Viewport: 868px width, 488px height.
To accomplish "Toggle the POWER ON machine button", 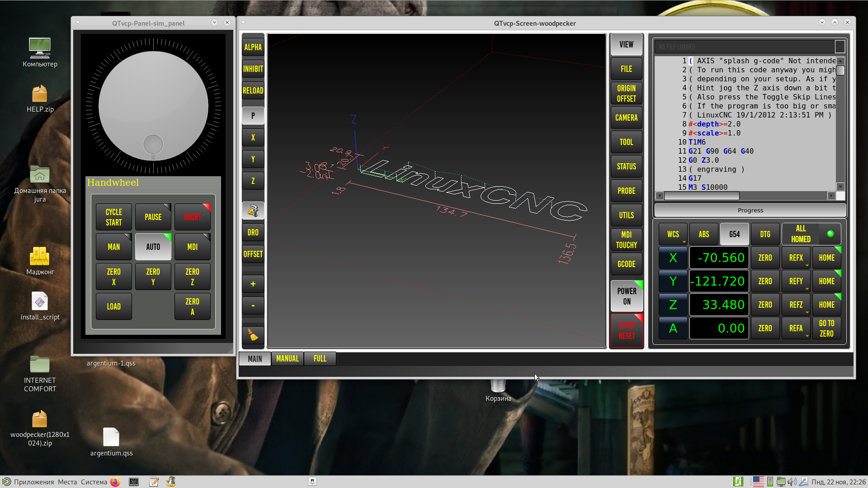I will pos(627,296).
